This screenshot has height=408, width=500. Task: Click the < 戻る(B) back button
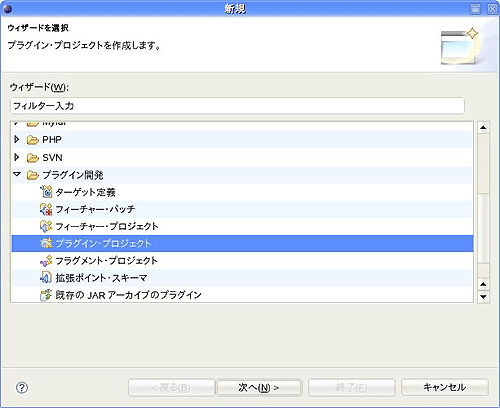coord(171,387)
